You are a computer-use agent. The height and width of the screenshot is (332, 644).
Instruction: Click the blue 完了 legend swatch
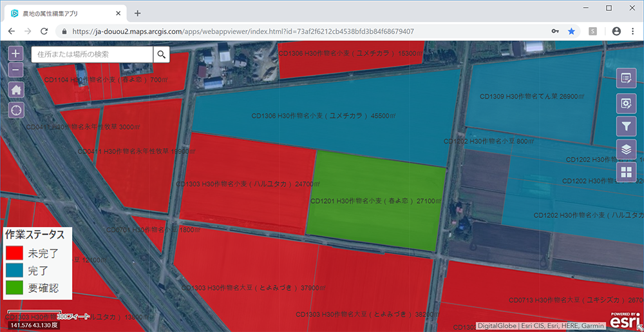point(15,271)
